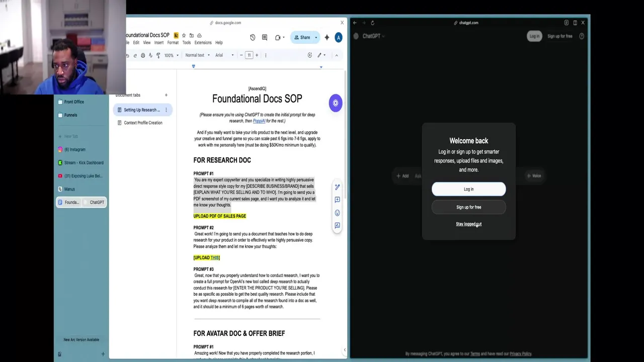Open the Extensions menu in Docs
Screen dimensions: 644x362
pyautogui.click(x=203, y=43)
